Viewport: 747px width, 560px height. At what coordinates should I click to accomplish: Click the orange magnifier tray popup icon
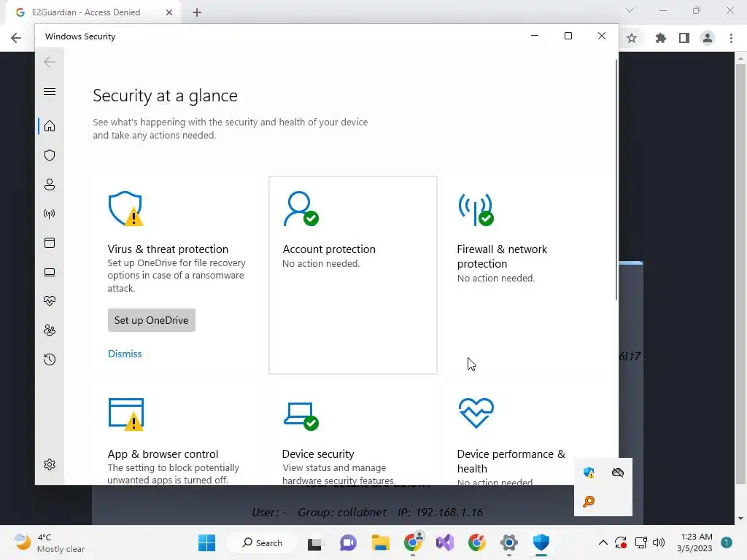click(589, 502)
